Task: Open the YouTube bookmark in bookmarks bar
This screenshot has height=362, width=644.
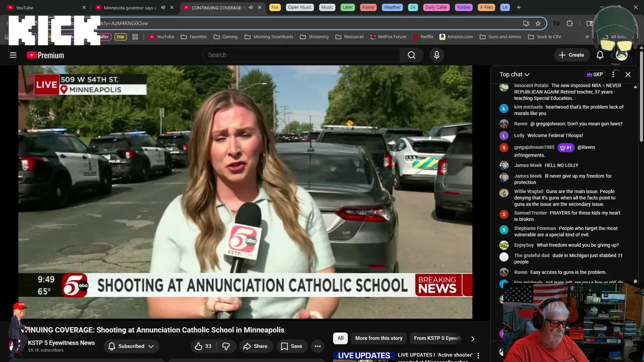Action: click(x=162, y=37)
